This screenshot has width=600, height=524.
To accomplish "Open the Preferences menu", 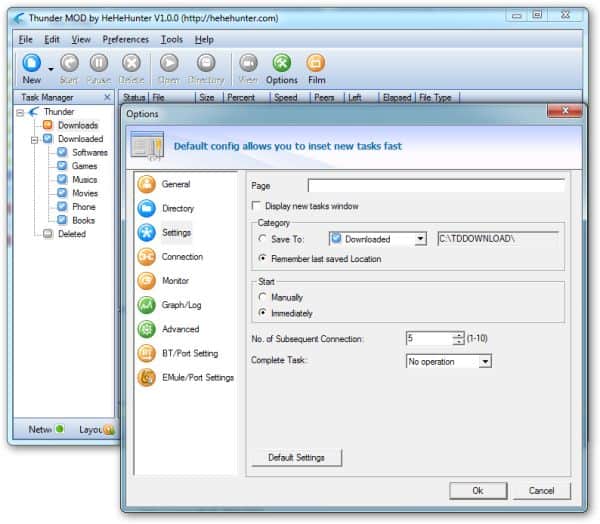I will [126, 39].
